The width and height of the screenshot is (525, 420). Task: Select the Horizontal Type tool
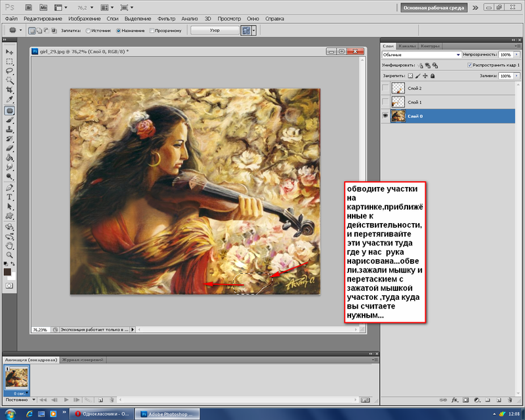(9, 197)
